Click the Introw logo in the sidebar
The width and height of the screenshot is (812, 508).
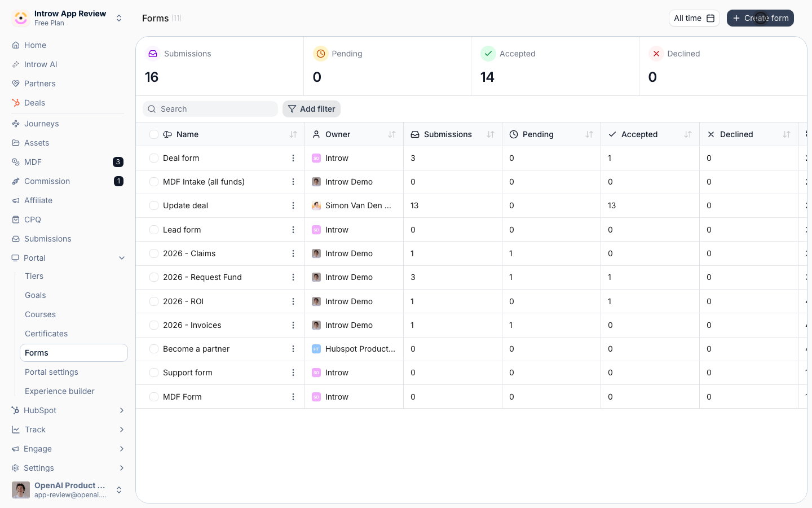tap(21, 18)
